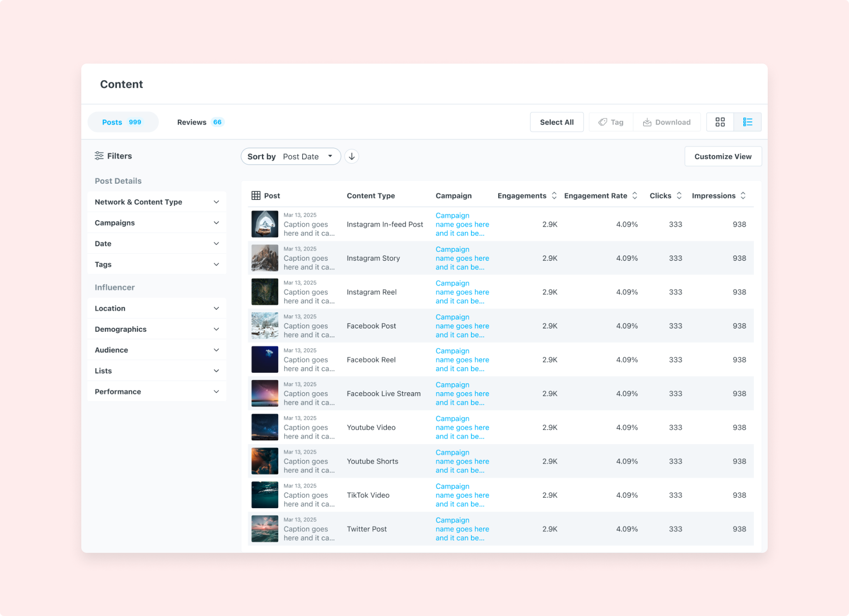
Task: Open campaign link in Instagram Story row
Action: (x=462, y=258)
